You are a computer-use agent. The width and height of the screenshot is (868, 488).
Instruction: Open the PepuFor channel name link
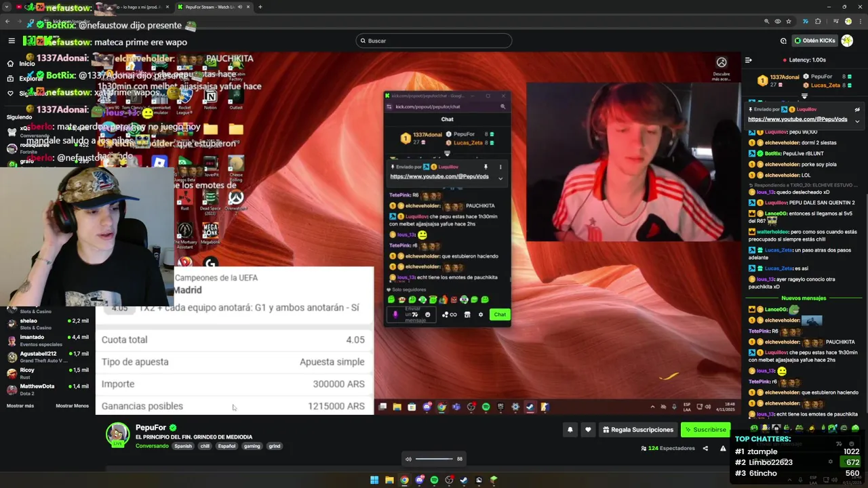click(151, 428)
